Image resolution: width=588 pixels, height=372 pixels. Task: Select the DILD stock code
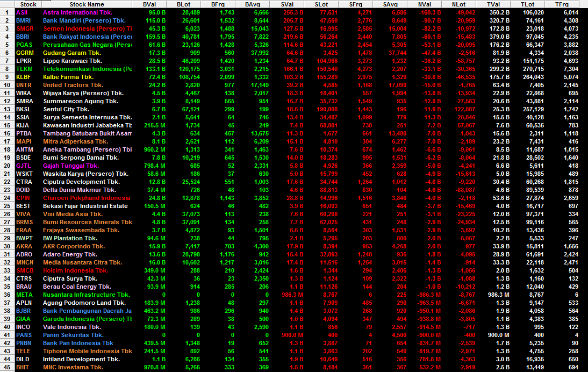[23, 359]
